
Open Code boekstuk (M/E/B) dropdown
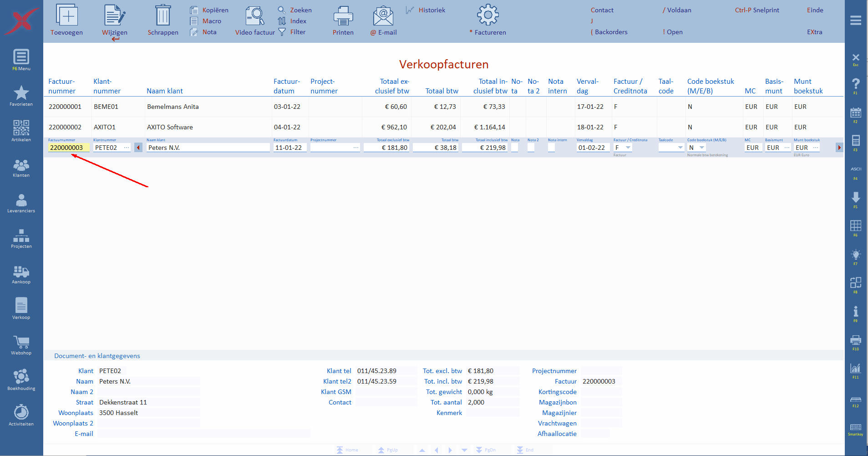pos(702,148)
